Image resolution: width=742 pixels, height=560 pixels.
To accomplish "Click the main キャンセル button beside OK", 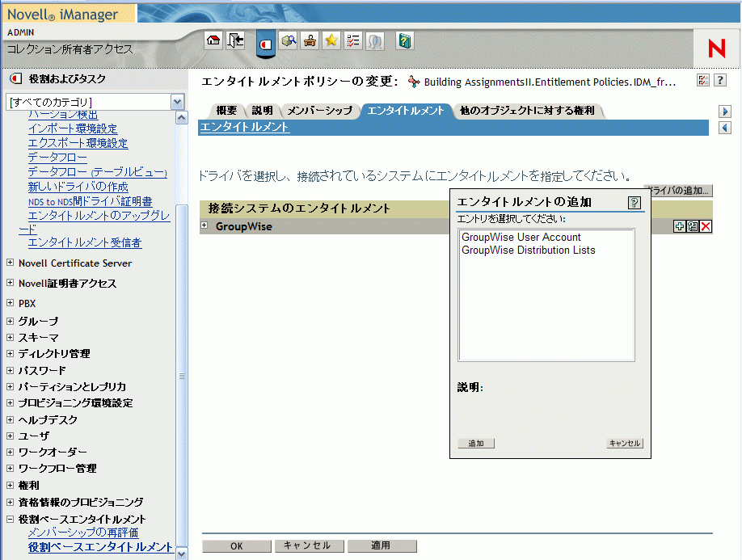I will click(x=310, y=545).
